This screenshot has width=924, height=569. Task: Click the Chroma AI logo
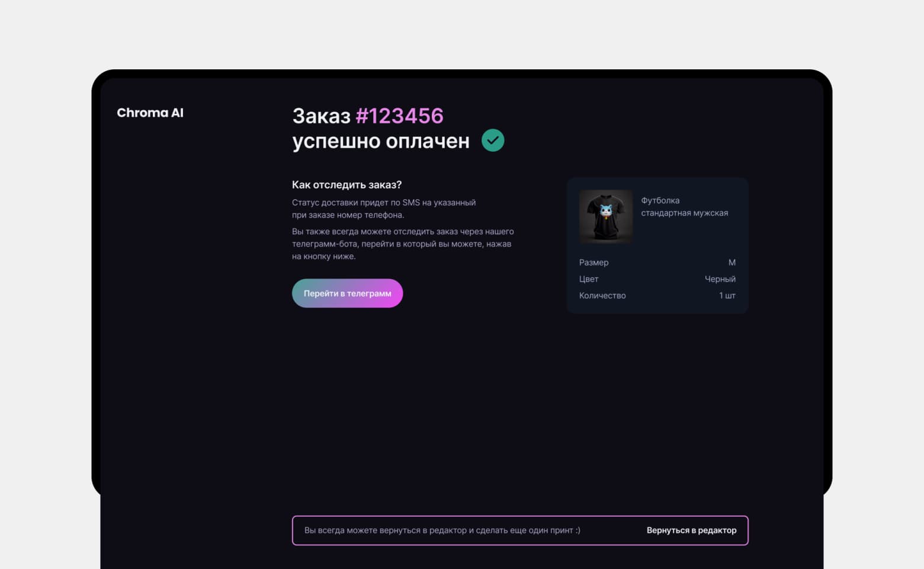pos(150,113)
